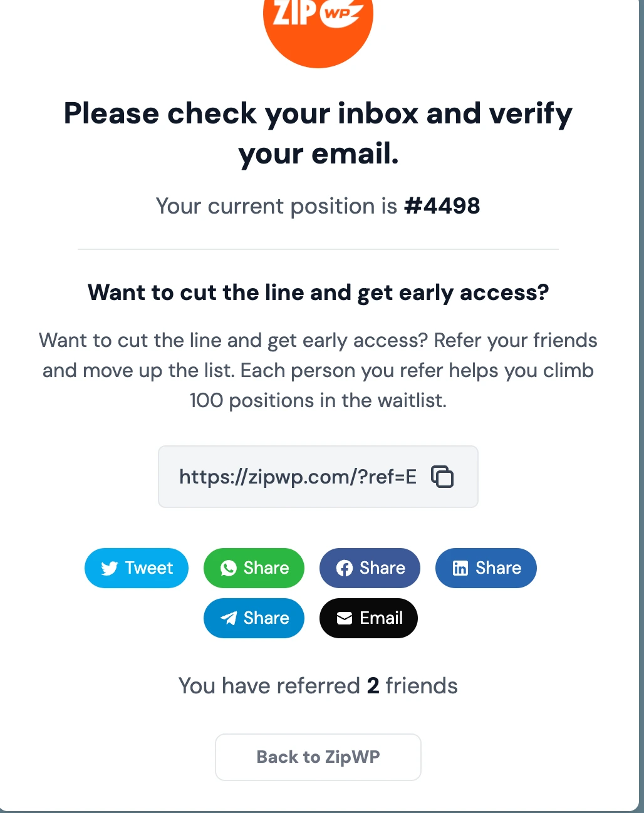Share the waitlist via WhatsApp

tap(254, 568)
